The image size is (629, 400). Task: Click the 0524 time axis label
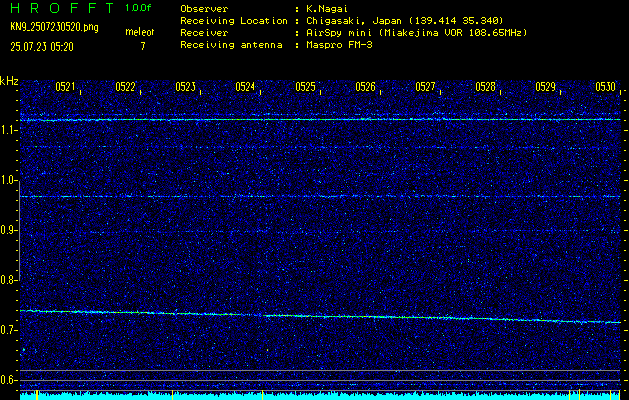(245, 87)
